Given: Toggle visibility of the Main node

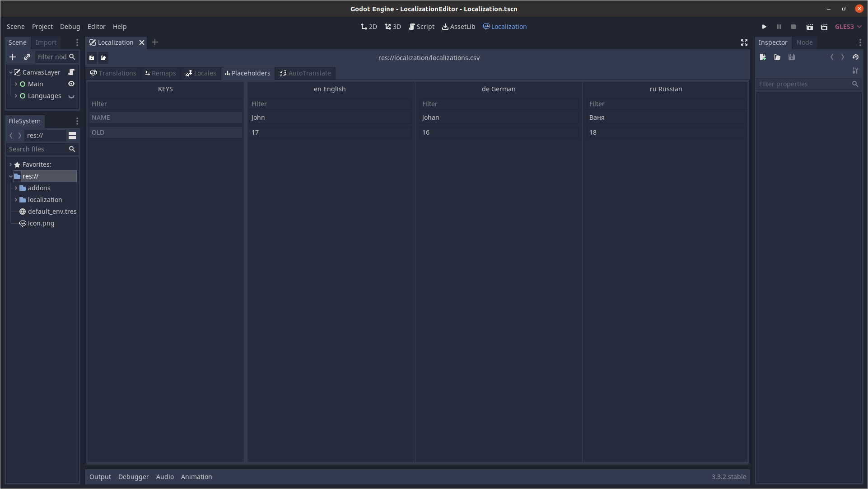Looking at the screenshot, I should (x=71, y=84).
